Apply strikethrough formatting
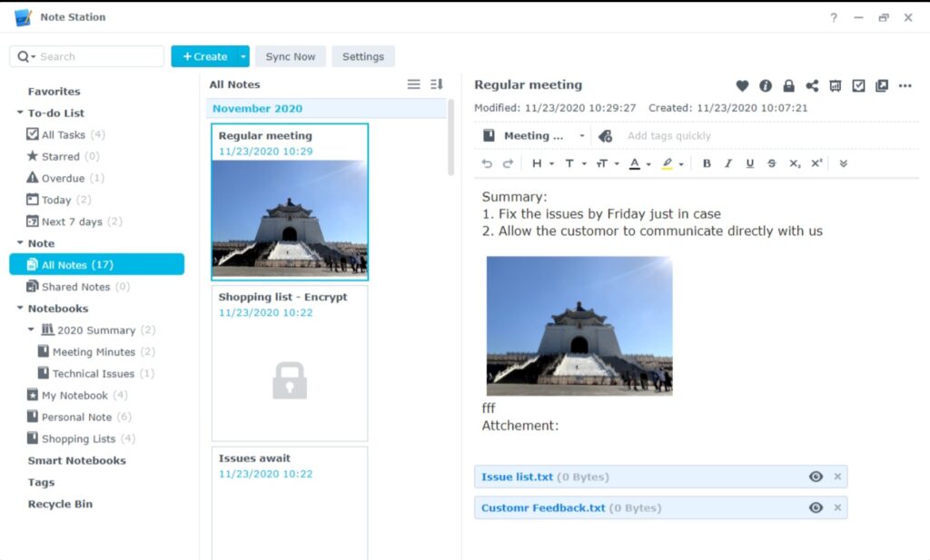 pyautogui.click(x=771, y=163)
